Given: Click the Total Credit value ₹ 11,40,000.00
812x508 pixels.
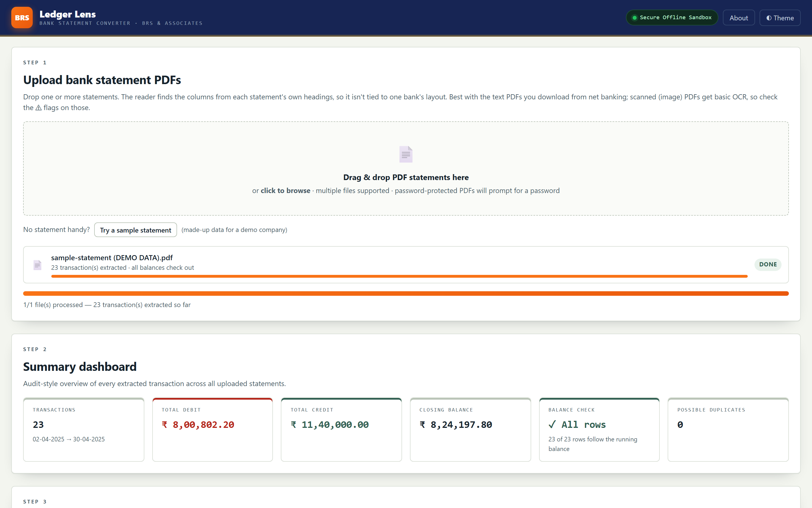Looking at the screenshot, I should [330, 425].
